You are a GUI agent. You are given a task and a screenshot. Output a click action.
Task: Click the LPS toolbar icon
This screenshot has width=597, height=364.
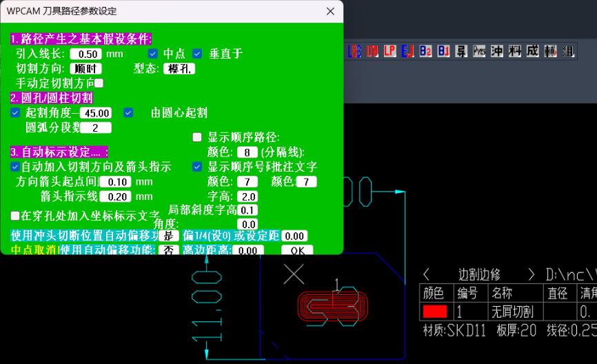pyautogui.click(x=354, y=51)
